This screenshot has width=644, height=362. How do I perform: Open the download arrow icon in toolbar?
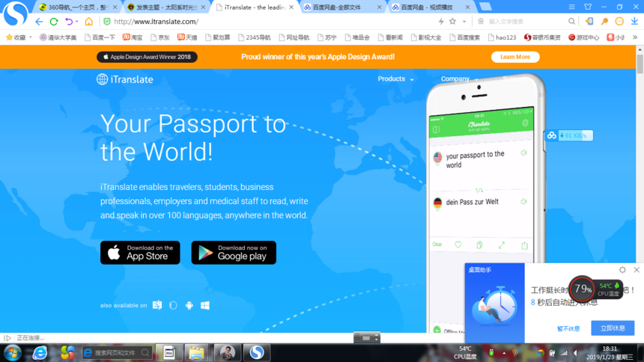click(634, 21)
